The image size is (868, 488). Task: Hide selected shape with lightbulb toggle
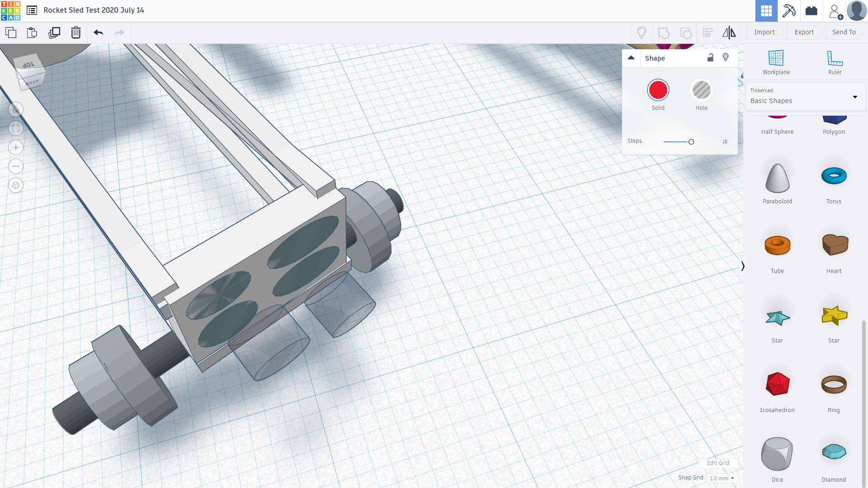[726, 57]
